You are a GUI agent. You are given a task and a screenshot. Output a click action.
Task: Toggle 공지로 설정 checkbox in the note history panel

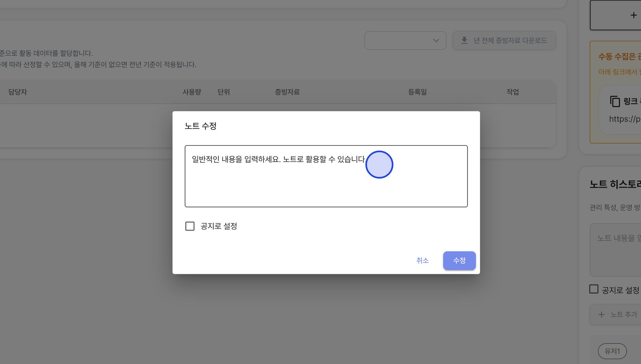click(x=594, y=289)
